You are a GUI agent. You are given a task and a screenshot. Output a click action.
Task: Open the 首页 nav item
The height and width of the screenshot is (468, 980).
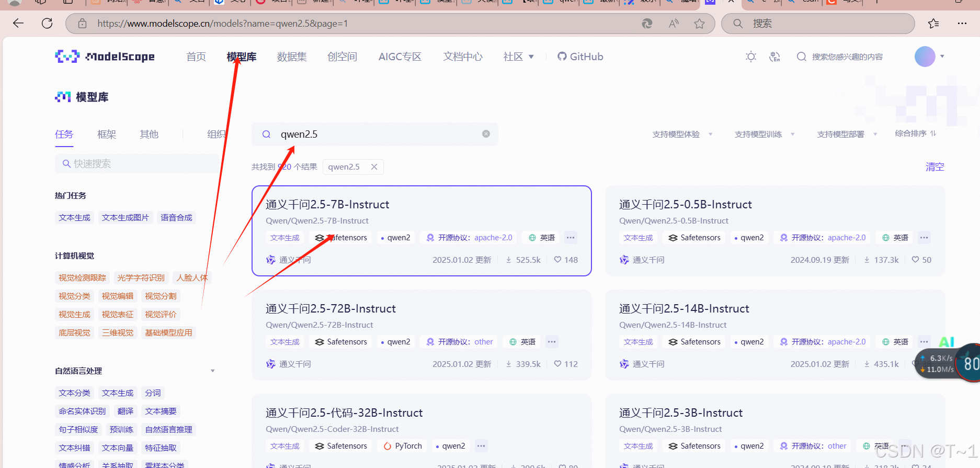[x=196, y=57]
